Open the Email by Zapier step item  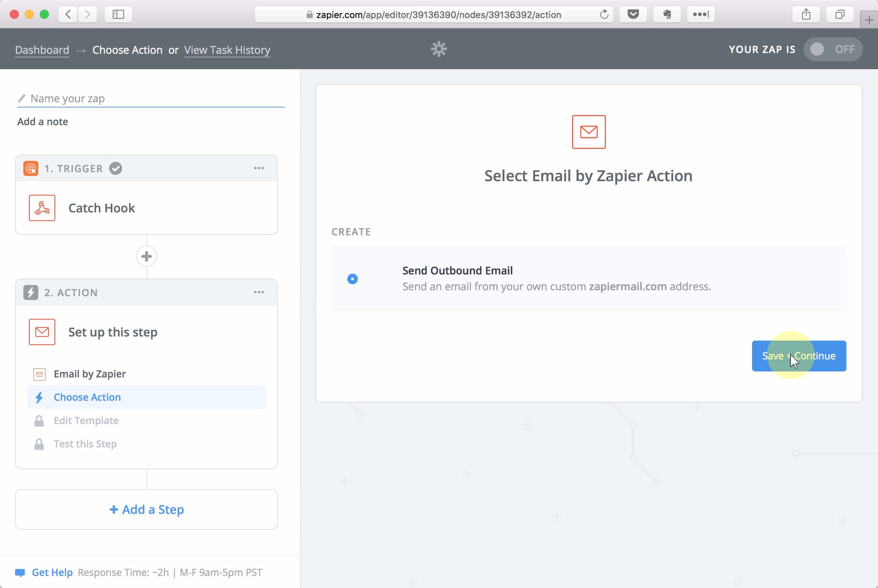147,374
